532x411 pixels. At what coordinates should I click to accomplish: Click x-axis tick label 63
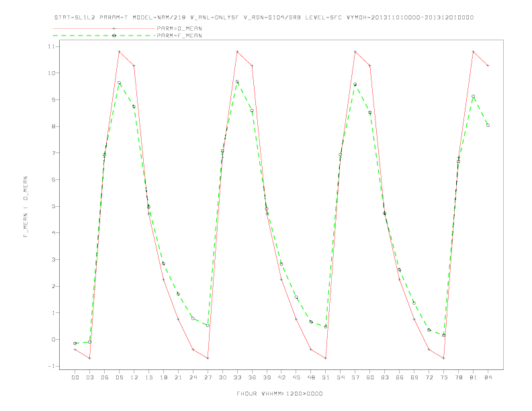[x=385, y=377]
